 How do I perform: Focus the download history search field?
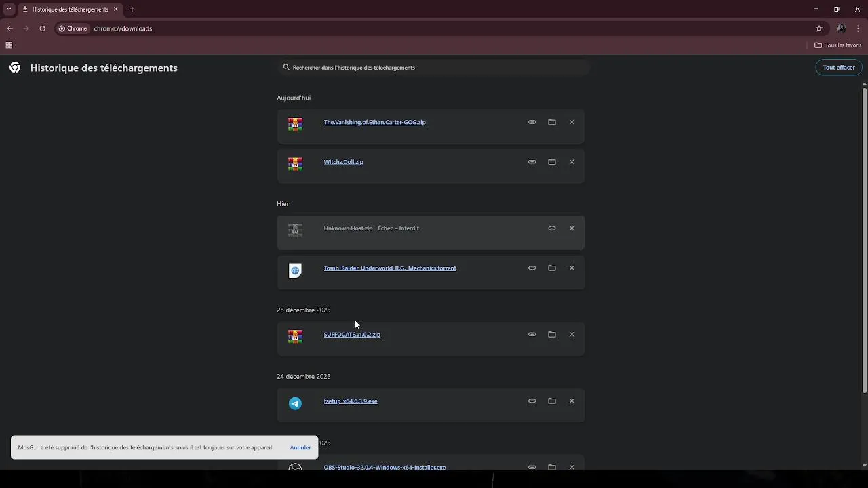coord(433,68)
